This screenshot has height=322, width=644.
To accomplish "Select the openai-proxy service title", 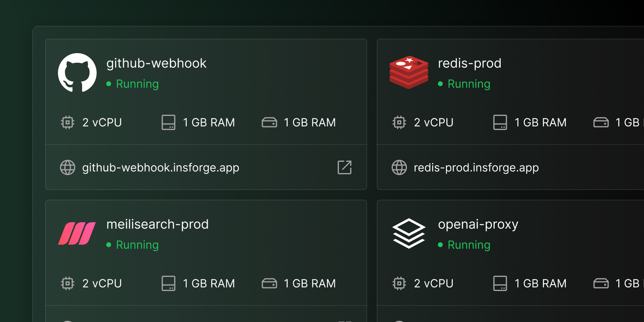I will click(x=478, y=224).
